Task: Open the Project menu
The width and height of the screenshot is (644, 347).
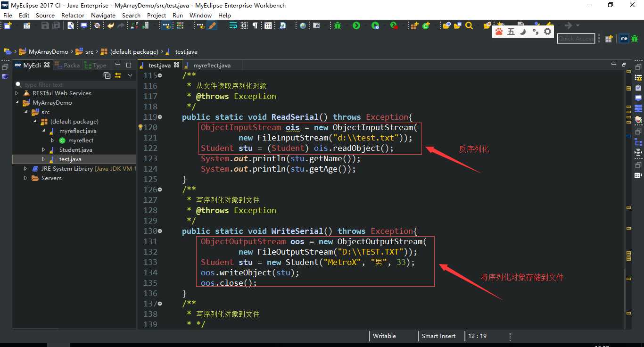Action: [157, 15]
